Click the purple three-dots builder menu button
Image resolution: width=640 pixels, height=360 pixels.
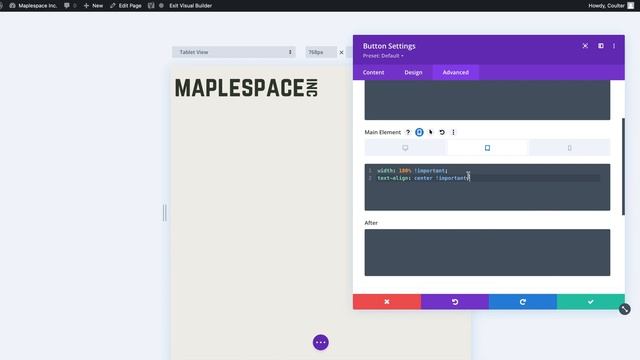[321, 342]
